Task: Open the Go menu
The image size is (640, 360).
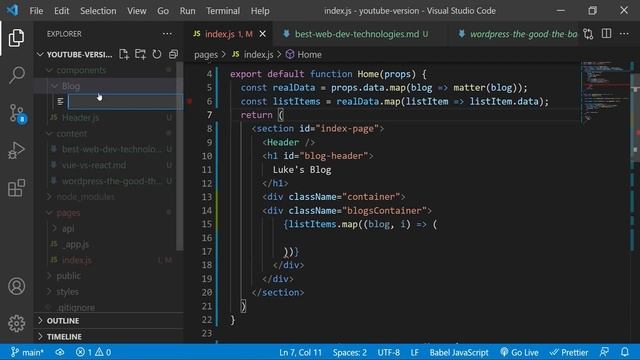Action: point(163,11)
